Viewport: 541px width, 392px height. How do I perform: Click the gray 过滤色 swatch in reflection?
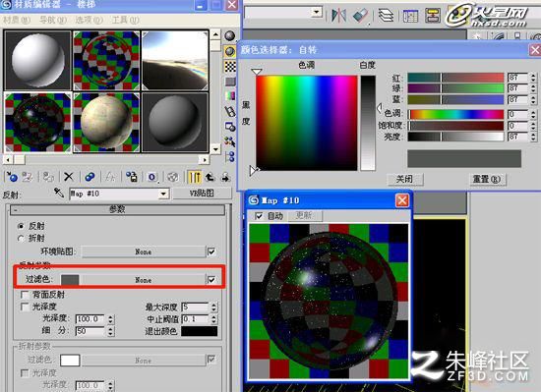[x=70, y=279]
